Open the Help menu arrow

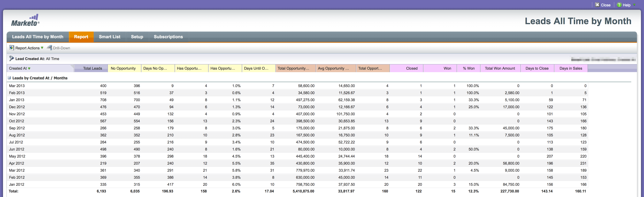(x=634, y=5)
